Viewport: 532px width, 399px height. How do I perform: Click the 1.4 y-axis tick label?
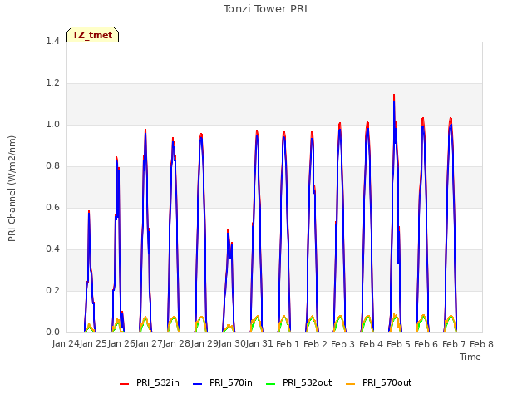52,41
